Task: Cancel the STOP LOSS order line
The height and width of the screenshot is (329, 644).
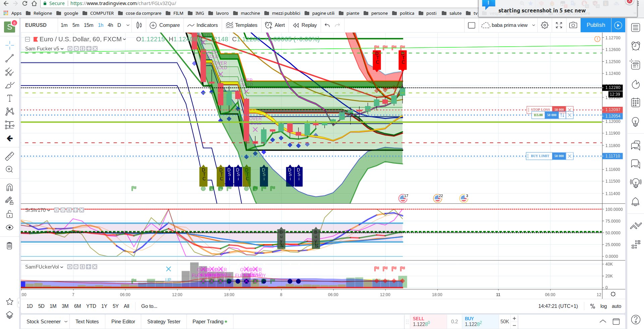Action: pyautogui.click(x=570, y=110)
